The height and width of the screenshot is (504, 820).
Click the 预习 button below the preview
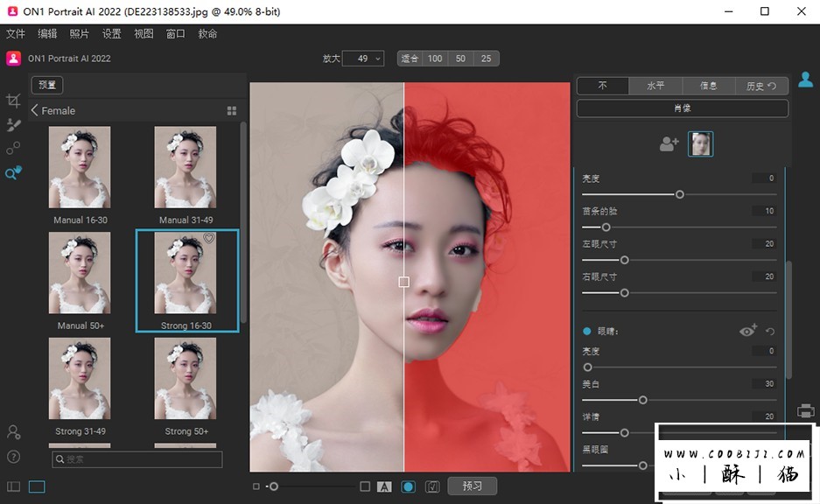pos(472,486)
